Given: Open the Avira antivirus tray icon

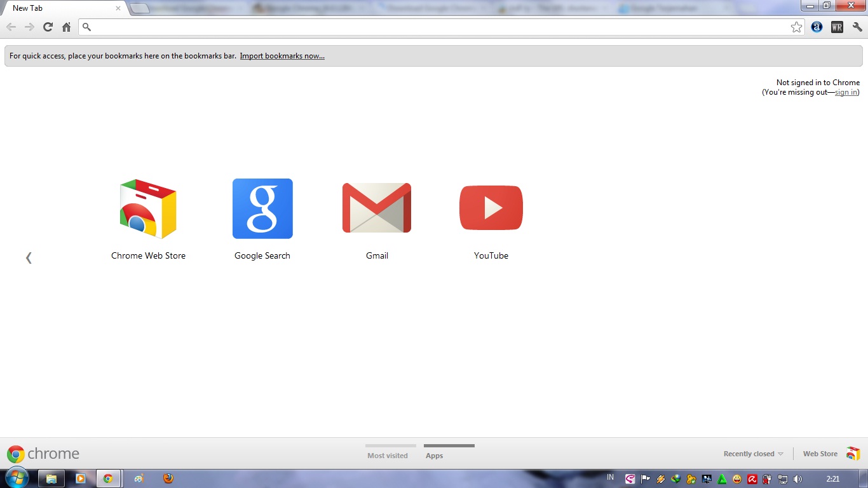Looking at the screenshot, I should (752, 479).
